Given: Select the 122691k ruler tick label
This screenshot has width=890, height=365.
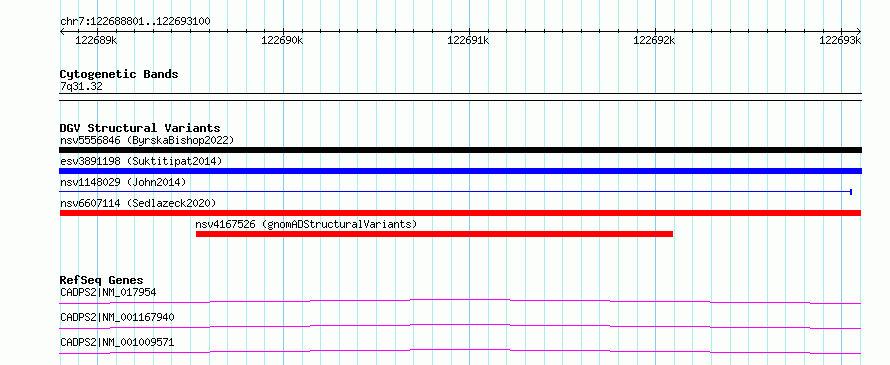Looking at the screenshot, I should tap(468, 40).
